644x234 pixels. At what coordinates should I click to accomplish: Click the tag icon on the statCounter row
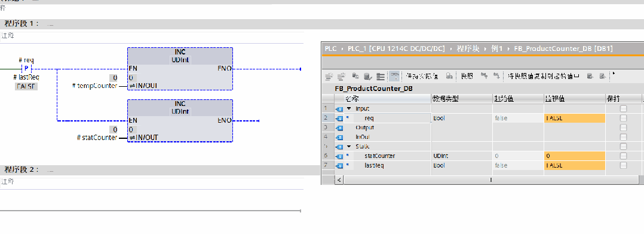point(339,156)
